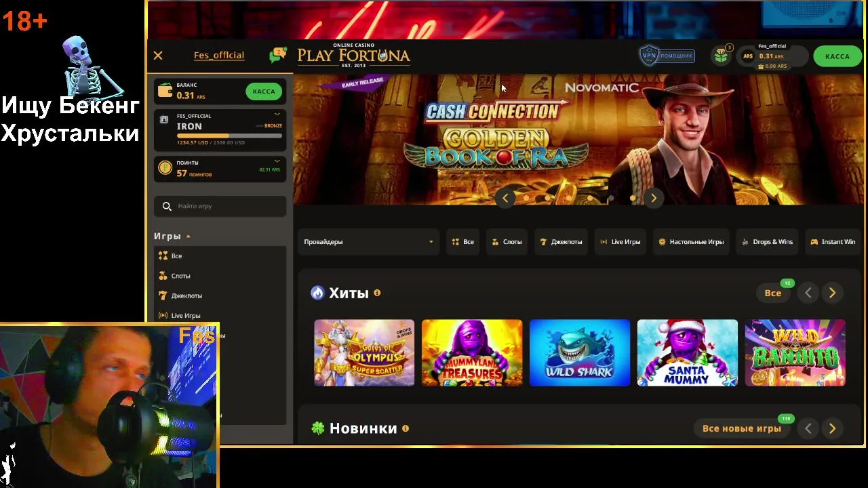868x488 pixels.
Task: Open the Golden Book of Ra banner
Action: pos(578,139)
